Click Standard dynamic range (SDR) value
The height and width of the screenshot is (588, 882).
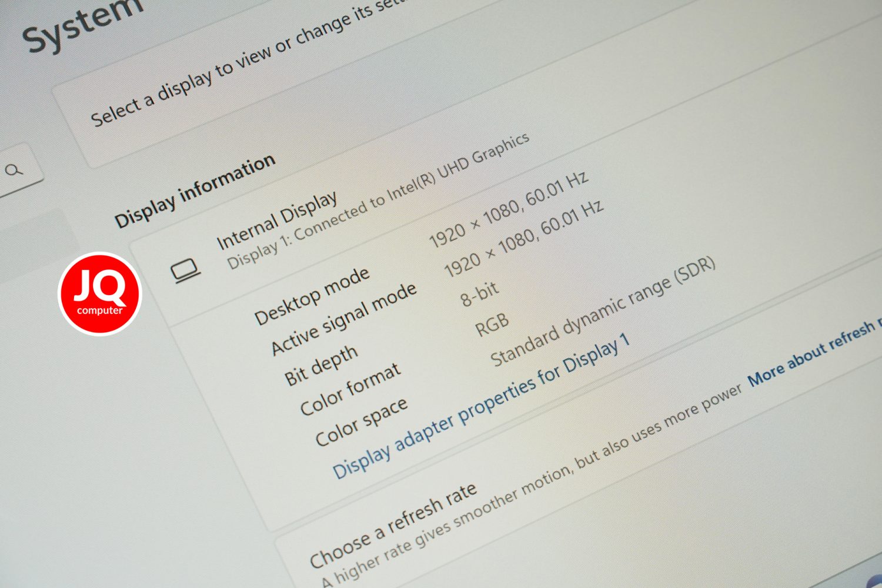[x=603, y=311]
